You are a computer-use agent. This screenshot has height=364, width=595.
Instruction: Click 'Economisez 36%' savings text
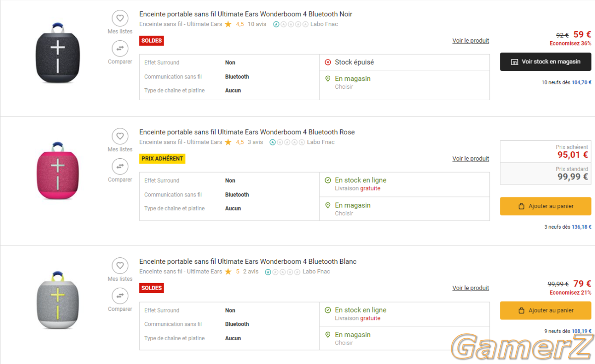(x=570, y=44)
